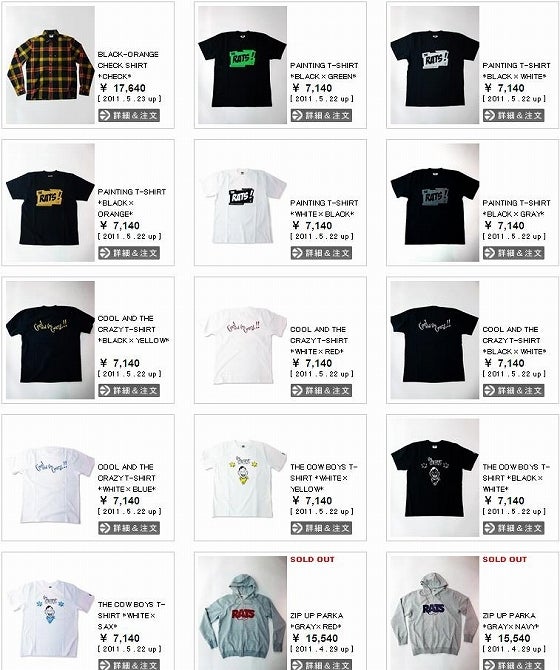Click Black-Orange Check Shirt product photo
Screen dimensions: 560x670
tap(50, 65)
